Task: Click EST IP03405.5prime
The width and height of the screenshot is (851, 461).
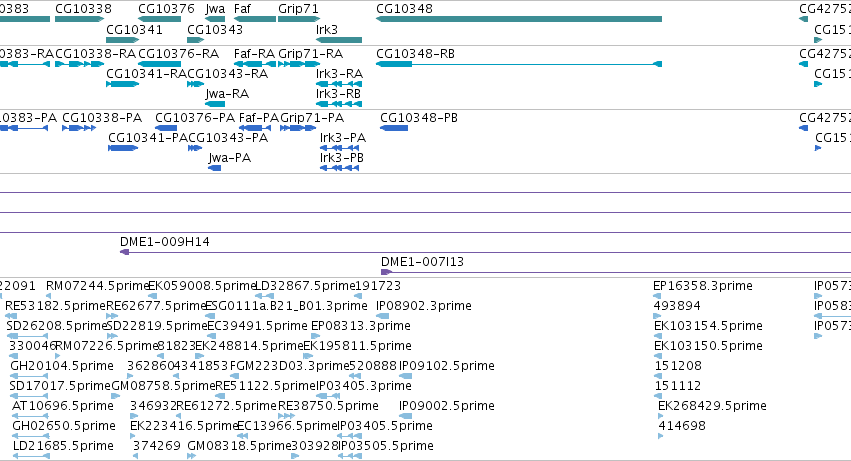Action: coord(385,426)
